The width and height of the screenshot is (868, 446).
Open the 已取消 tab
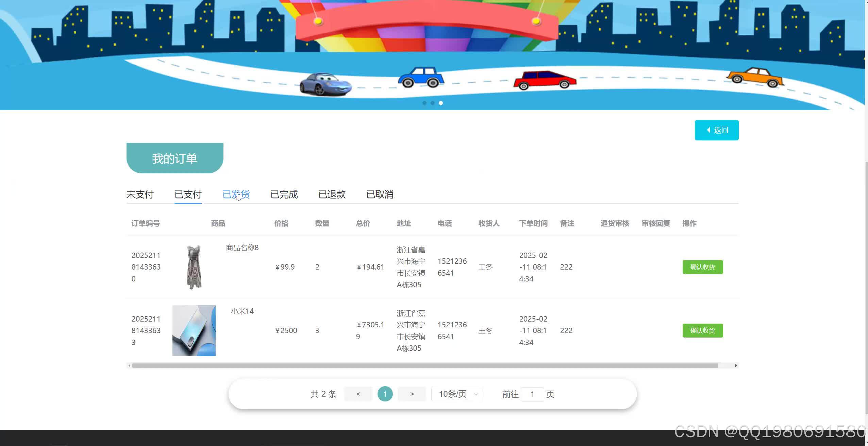[380, 194]
